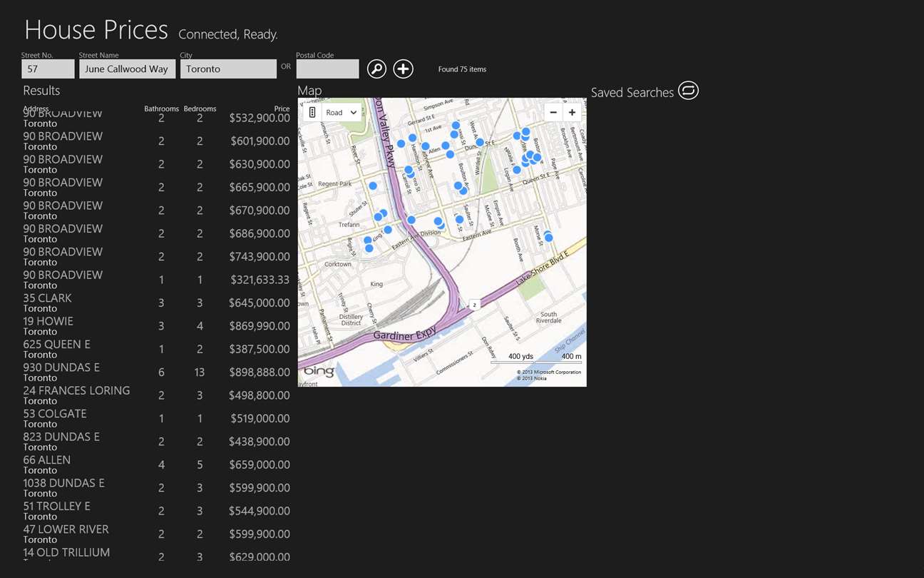
Task: Select the 47 LOWER RIVER result
Action: [156, 534]
